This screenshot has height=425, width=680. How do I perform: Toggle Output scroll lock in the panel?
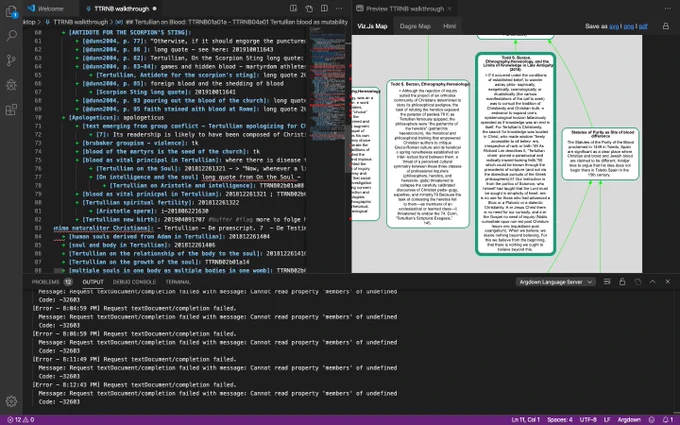(622, 282)
